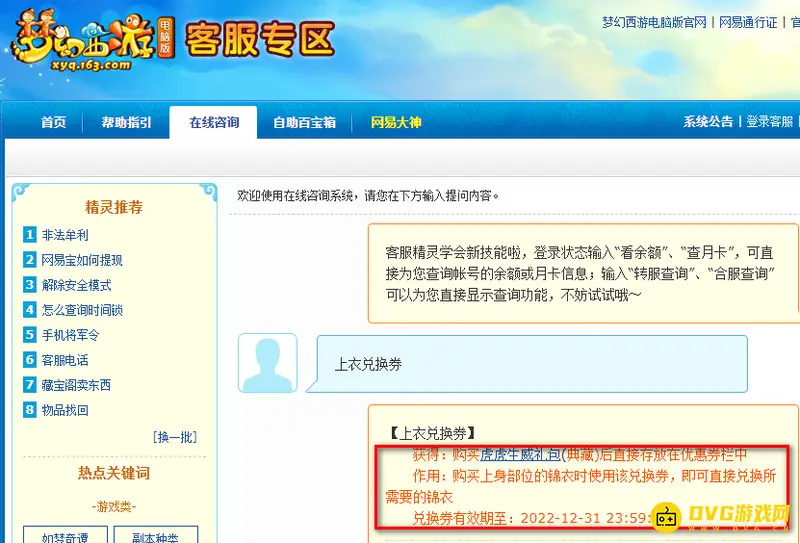Open the 首页 navigation tab
This screenshot has height=543, width=800.
(x=54, y=122)
